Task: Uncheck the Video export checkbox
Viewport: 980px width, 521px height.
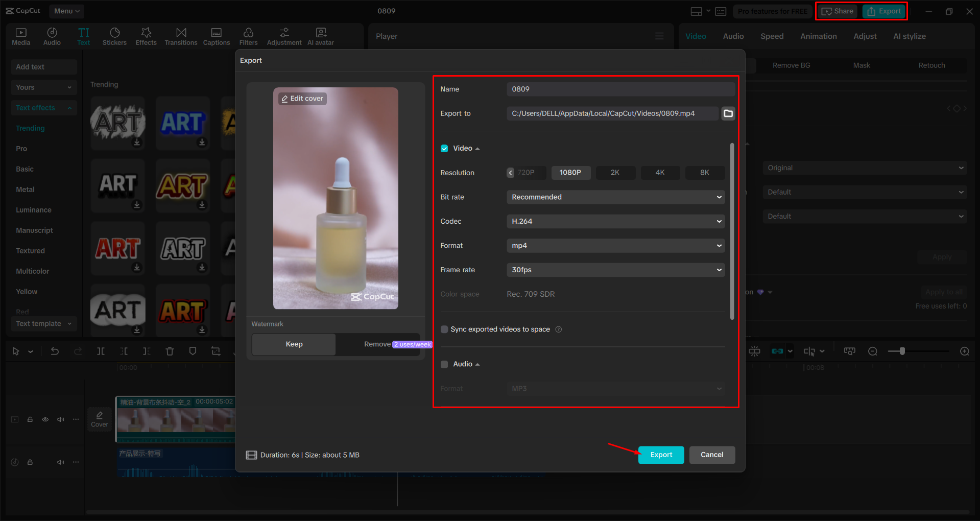Action: [x=444, y=148]
